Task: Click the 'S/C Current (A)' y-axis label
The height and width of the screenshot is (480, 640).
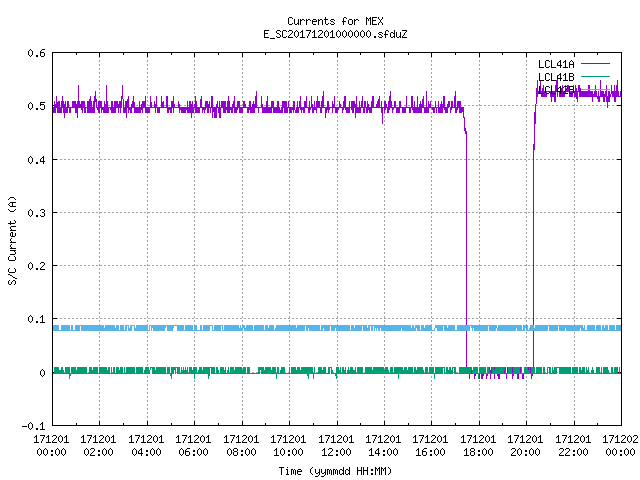Action: 12,240
